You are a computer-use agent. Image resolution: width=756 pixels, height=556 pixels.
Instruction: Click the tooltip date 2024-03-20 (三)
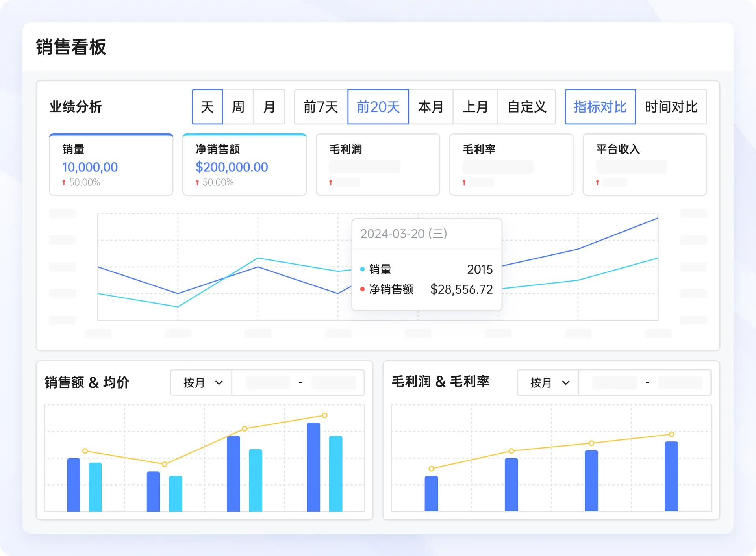(x=404, y=234)
